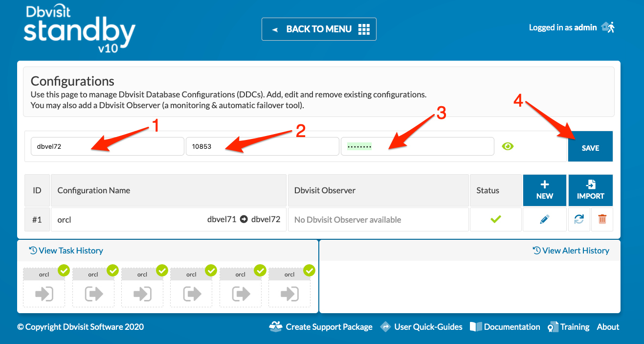The image size is (644, 344).
Task: Click the Dbvisit Standby v10 logo
Action: point(79,29)
